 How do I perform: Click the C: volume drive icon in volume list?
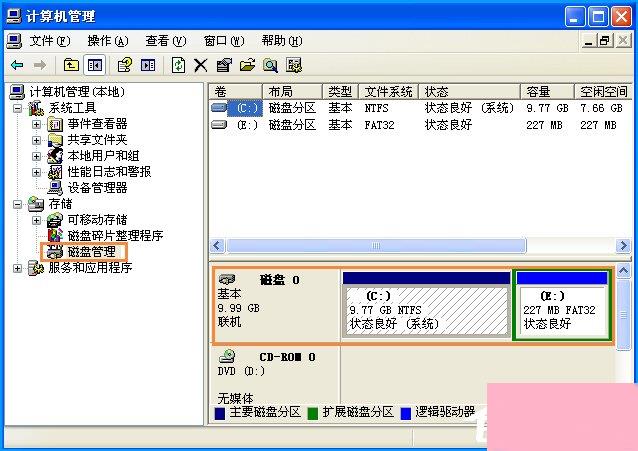(219, 108)
